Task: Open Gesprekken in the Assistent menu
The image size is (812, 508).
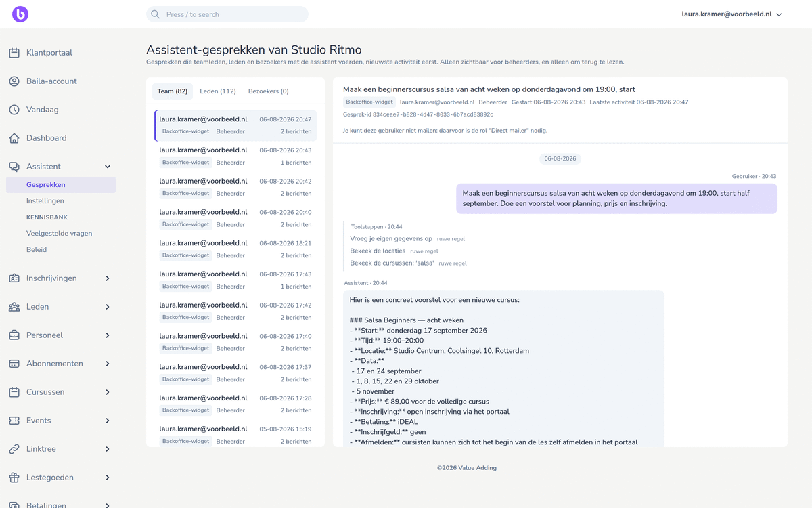Action: pos(61,185)
